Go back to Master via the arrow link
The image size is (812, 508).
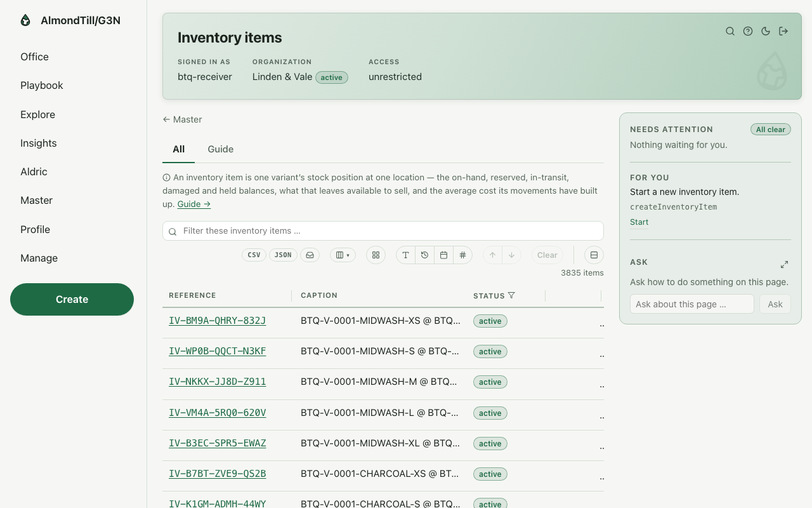click(x=182, y=119)
